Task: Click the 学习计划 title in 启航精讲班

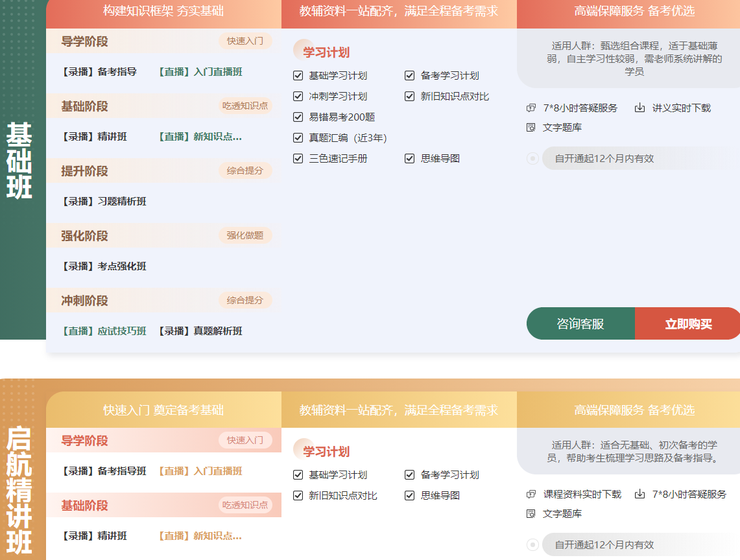Action: coord(326,452)
